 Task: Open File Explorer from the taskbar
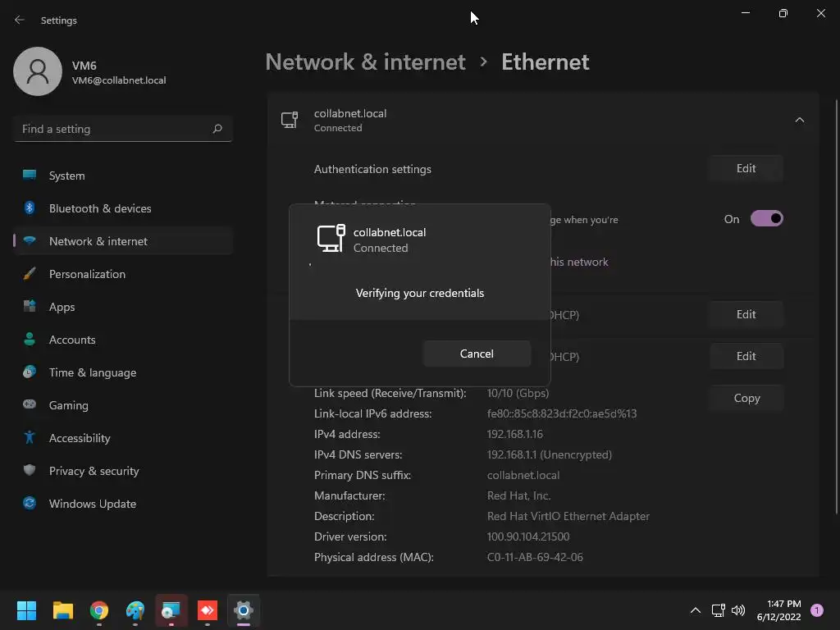coord(63,610)
